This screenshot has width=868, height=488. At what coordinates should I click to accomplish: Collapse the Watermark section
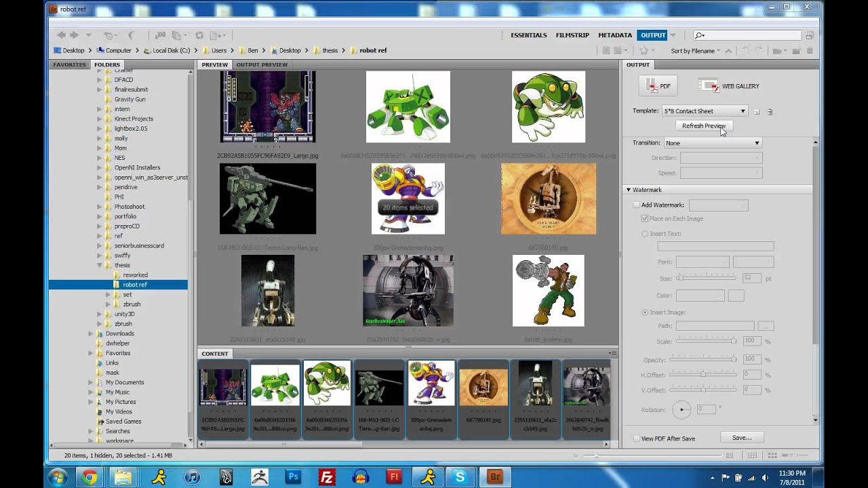pyautogui.click(x=629, y=190)
